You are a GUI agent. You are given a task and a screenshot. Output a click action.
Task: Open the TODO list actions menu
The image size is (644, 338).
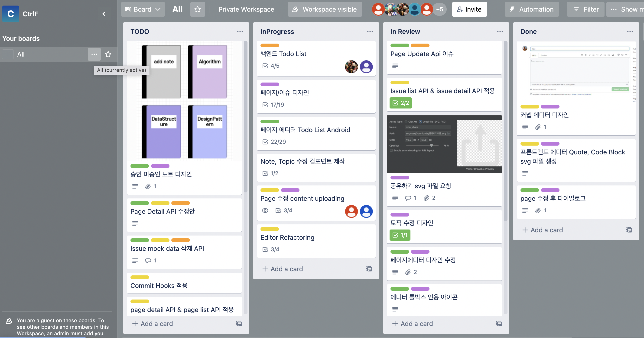click(x=240, y=32)
